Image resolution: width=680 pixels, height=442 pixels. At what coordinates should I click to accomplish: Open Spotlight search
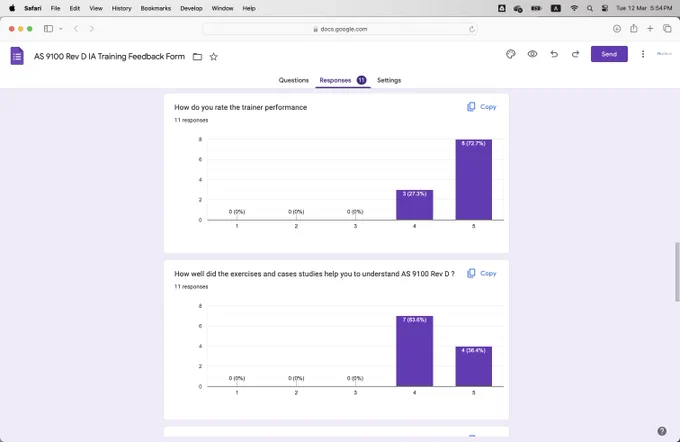pos(590,8)
